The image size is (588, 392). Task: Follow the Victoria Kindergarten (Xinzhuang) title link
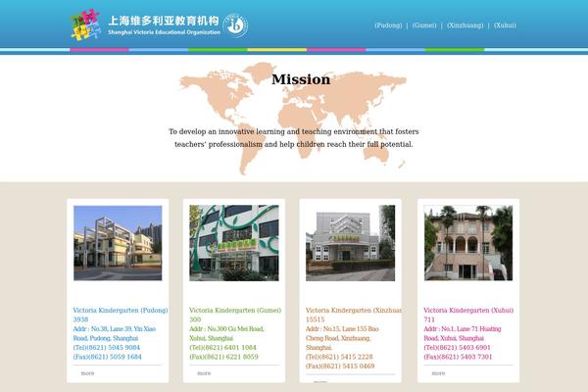click(x=353, y=311)
